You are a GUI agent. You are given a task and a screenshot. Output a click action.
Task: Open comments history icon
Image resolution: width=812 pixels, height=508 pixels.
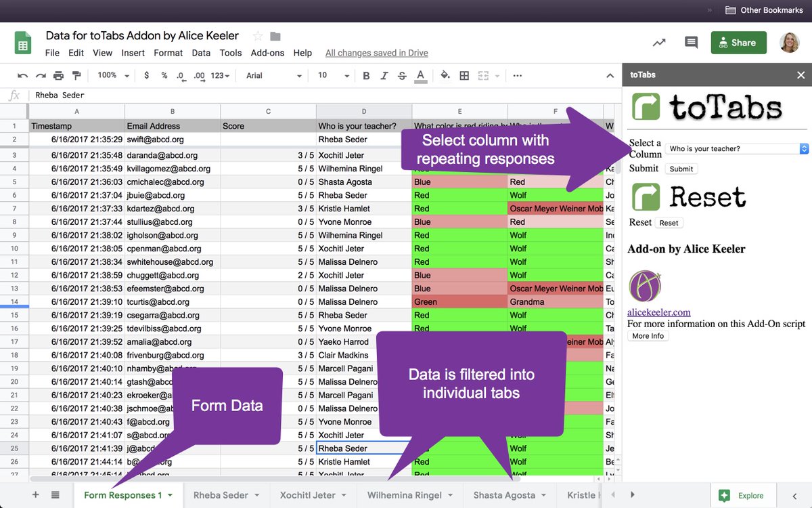click(691, 42)
